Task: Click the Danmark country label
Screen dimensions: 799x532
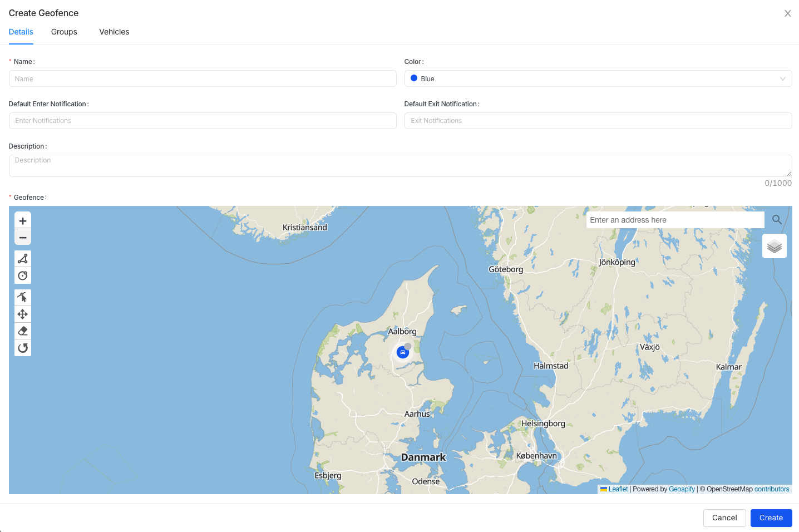Action: (423, 457)
